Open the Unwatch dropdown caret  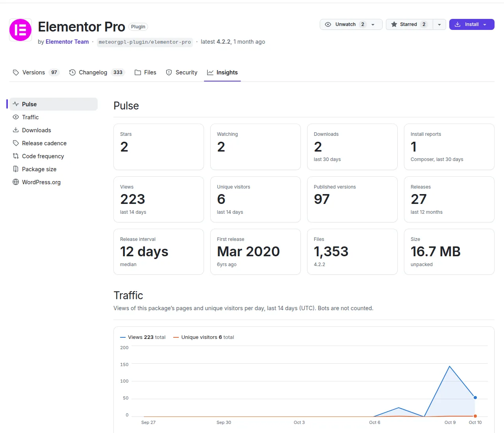click(x=373, y=24)
